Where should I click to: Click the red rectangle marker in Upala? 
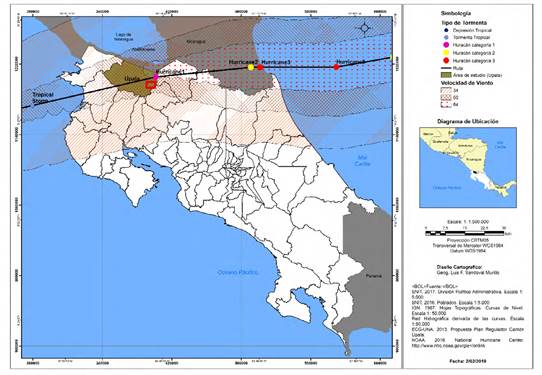coord(151,84)
